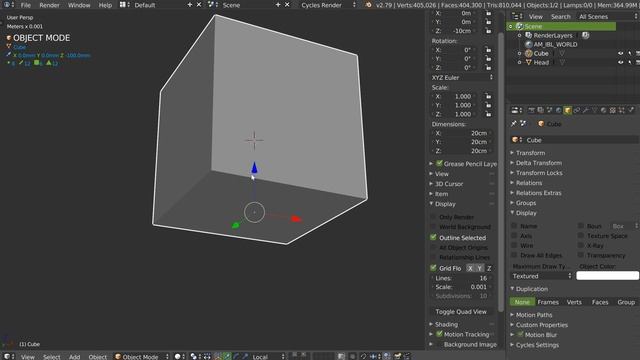Open the Textured maximum draw type dropdown
The image size is (640, 360).
541,276
